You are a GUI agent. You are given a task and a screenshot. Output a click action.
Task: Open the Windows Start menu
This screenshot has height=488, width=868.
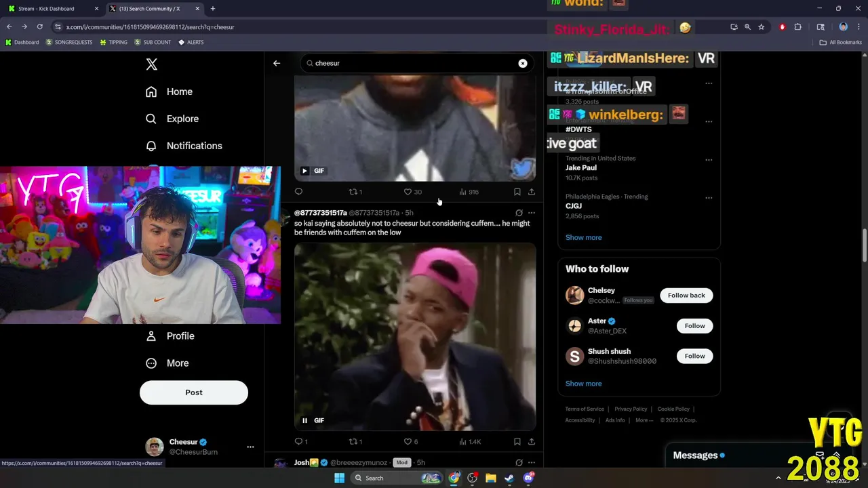tap(339, 478)
